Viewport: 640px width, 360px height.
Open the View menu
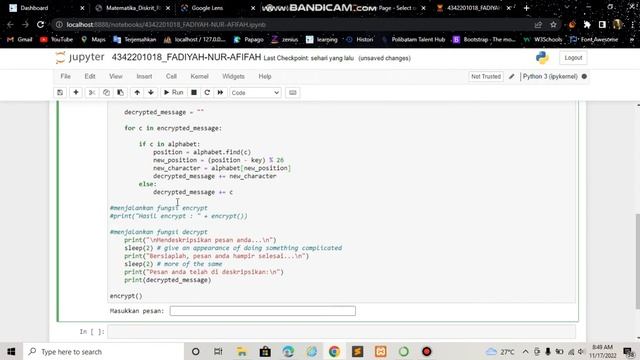pos(116,76)
